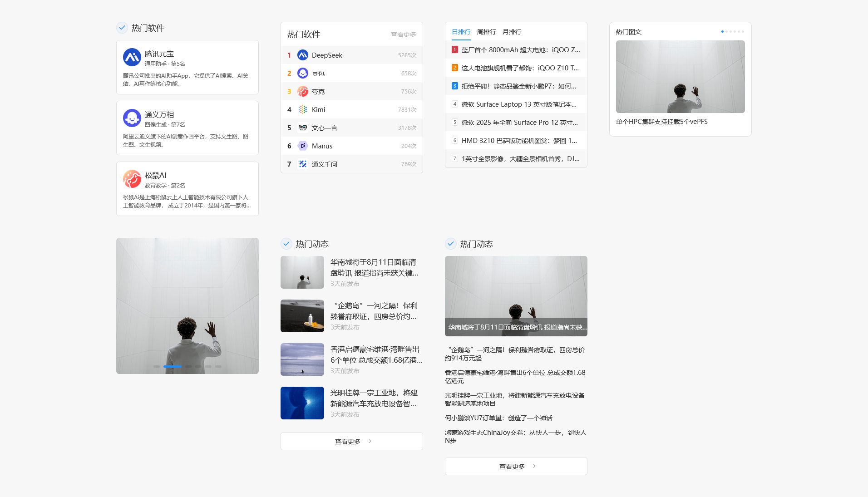Click the 通义千问 icon
Image resolution: width=868 pixels, height=497 pixels.
click(302, 164)
